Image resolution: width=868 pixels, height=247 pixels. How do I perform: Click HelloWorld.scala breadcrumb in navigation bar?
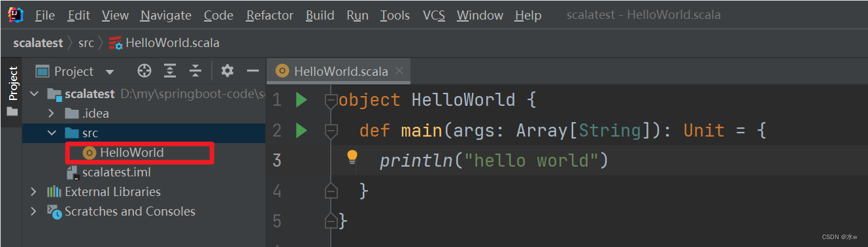point(165,43)
